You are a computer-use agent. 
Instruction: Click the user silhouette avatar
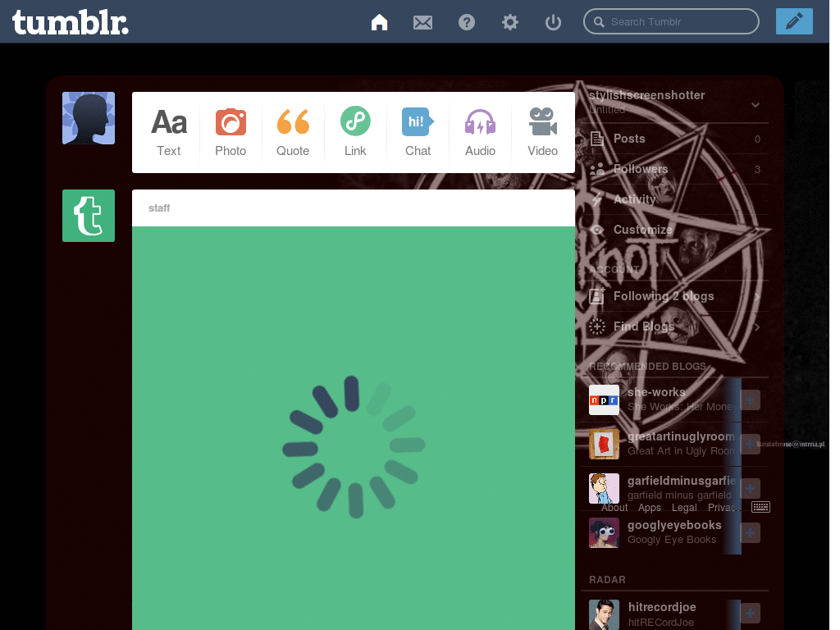[x=89, y=118]
